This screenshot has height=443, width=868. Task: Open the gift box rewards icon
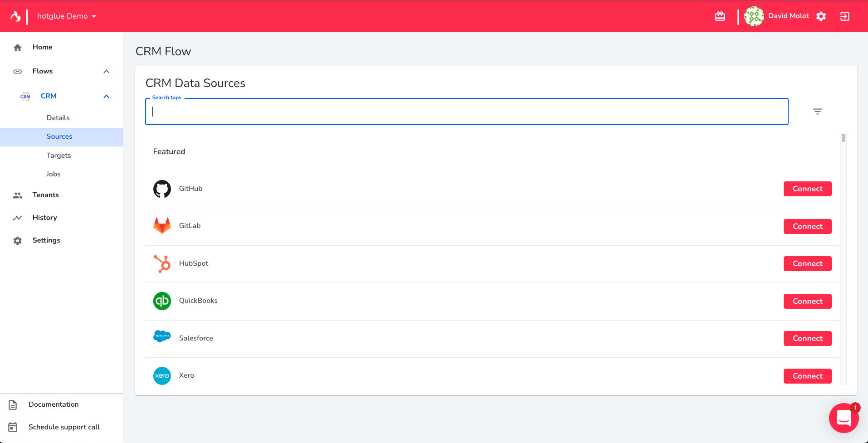[x=720, y=16]
